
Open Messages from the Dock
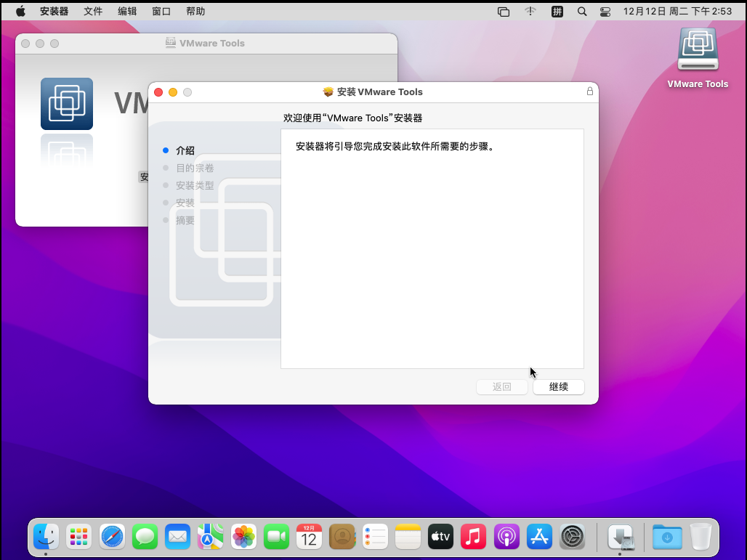click(145, 536)
